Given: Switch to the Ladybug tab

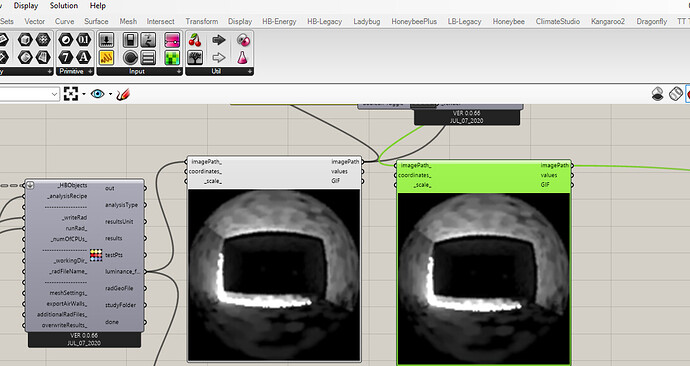Looking at the screenshot, I should click(x=367, y=21).
